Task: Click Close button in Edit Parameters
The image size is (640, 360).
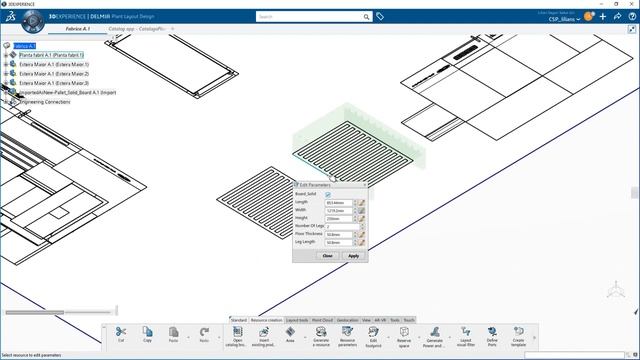Action: click(327, 256)
